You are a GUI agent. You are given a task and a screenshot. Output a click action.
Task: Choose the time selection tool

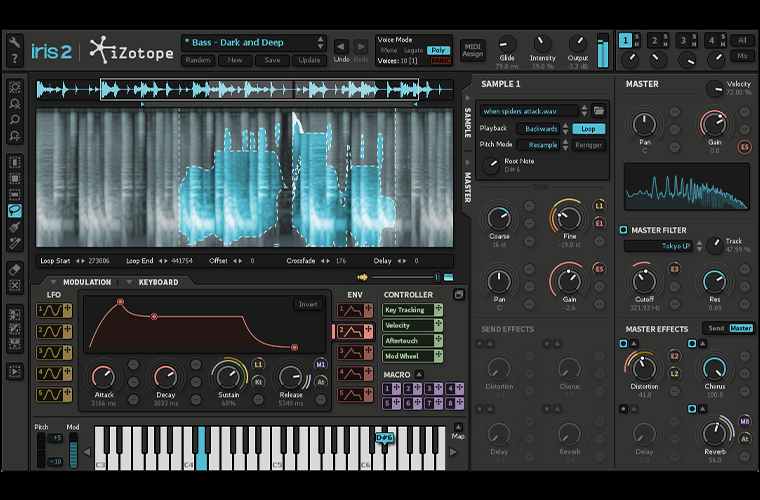15,162
